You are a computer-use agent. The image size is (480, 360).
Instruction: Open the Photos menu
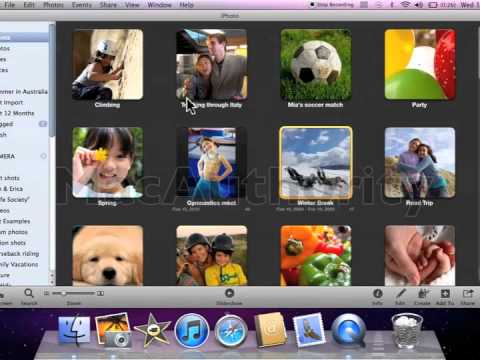53,5
